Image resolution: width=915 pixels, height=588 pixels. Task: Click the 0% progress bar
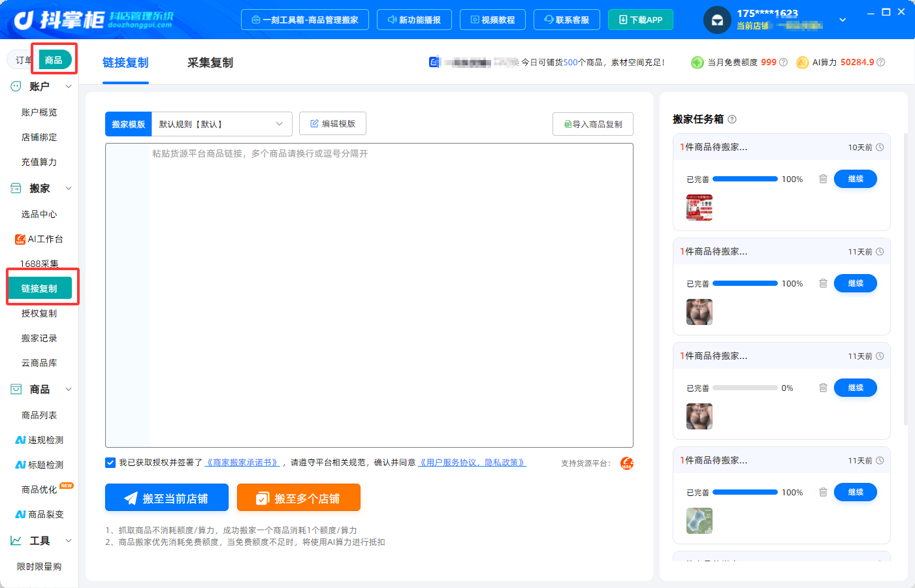tap(745, 388)
